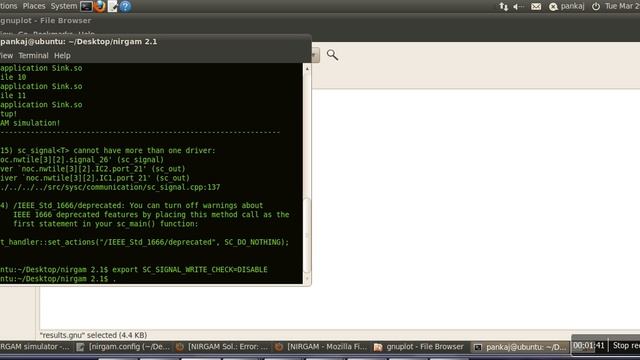The height and width of the screenshot is (360, 640).
Task: Click the 'IC2.port_21' (sc_out) line in terminal
Action: coord(93,169)
